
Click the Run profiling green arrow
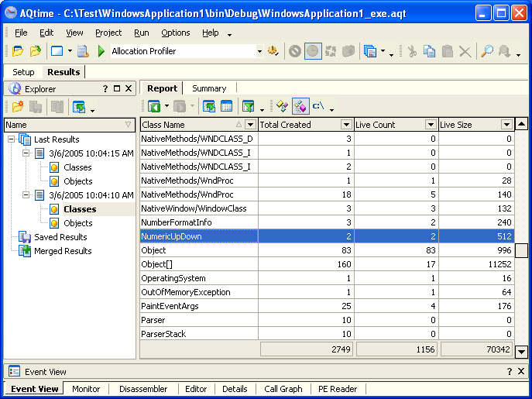(101, 51)
